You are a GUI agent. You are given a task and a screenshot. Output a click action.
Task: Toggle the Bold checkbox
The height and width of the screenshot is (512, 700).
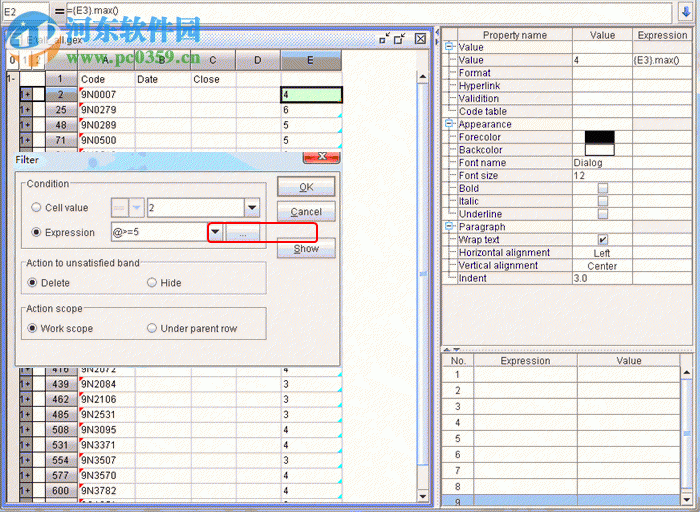pyautogui.click(x=603, y=188)
